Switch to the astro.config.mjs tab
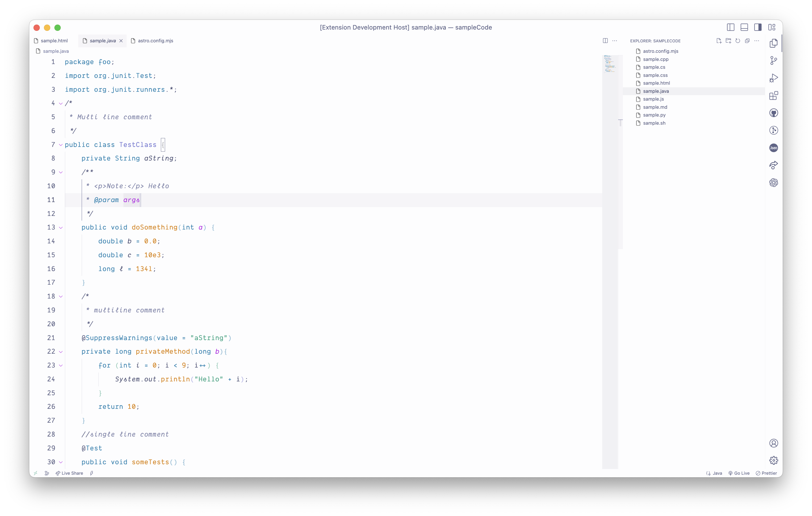Screen dimensions: 812x516 point(155,41)
